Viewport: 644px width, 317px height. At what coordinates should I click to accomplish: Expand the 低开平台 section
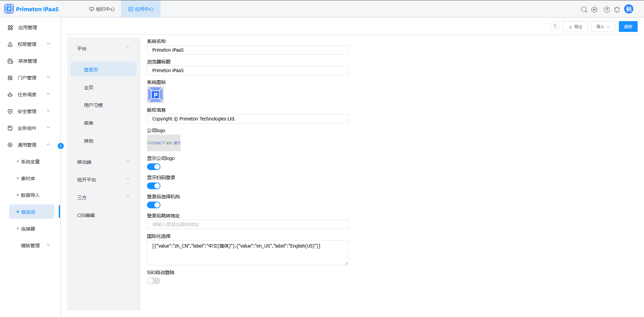point(103,180)
